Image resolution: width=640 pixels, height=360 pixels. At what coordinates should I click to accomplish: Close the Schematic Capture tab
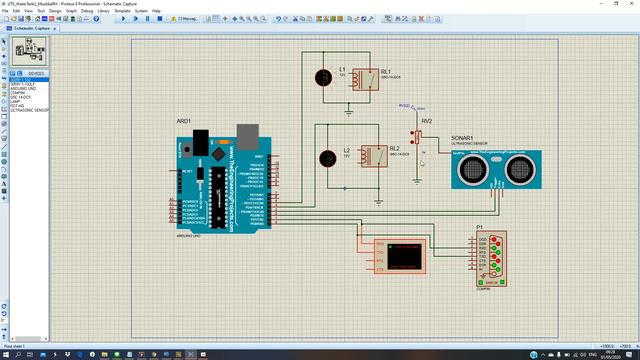click(54, 28)
